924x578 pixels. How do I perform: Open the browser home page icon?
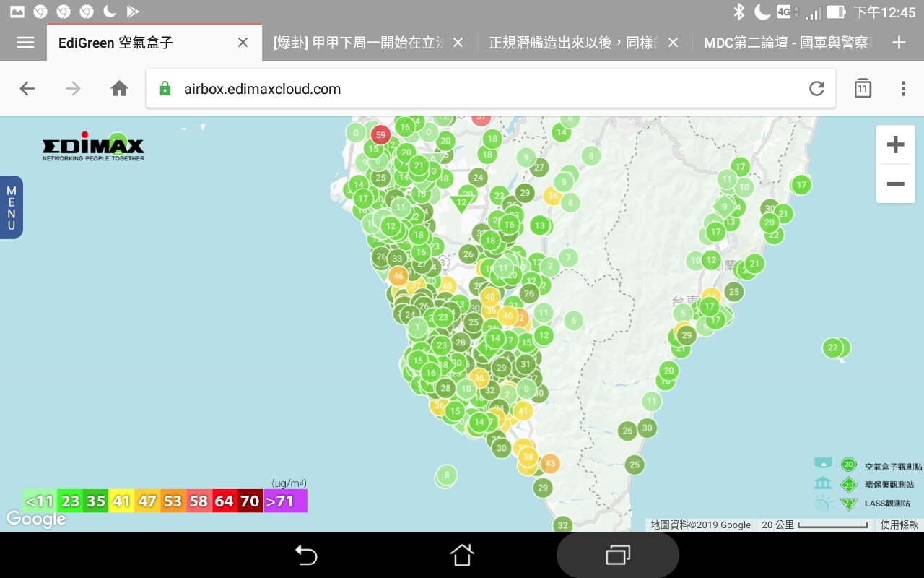pos(119,89)
